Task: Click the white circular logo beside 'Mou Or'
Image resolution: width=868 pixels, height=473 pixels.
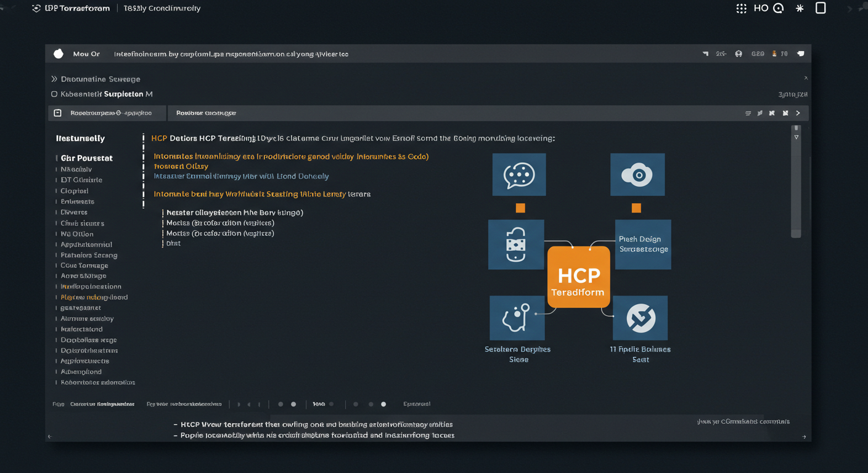Action: point(59,54)
